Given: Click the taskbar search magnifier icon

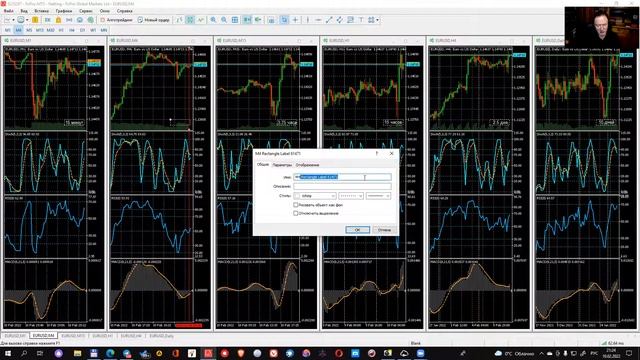Looking at the screenshot, I should tap(24, 353).
